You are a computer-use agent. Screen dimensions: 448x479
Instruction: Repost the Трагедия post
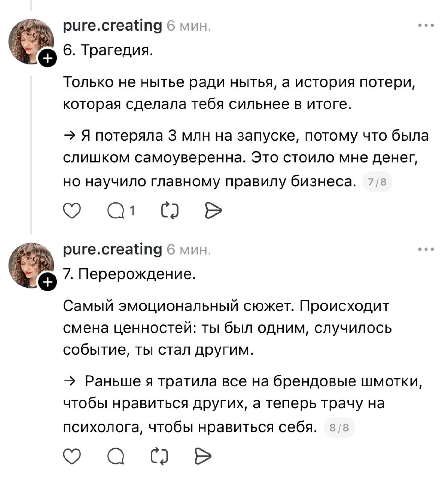coord(170,211)
